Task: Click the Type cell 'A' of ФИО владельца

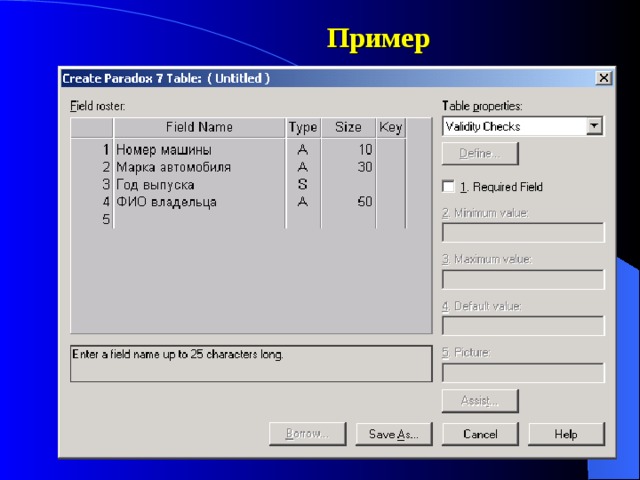Action: (303, 202)
